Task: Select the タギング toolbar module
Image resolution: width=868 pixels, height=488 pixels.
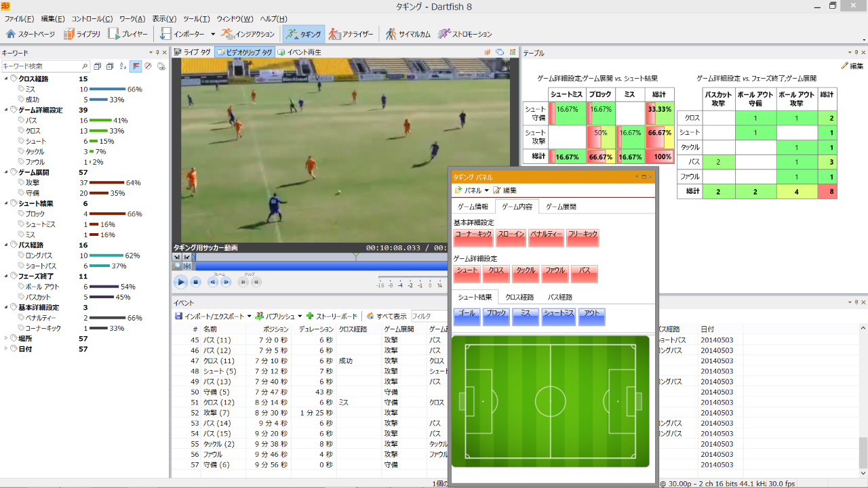Action: click(x=303, y=34)
